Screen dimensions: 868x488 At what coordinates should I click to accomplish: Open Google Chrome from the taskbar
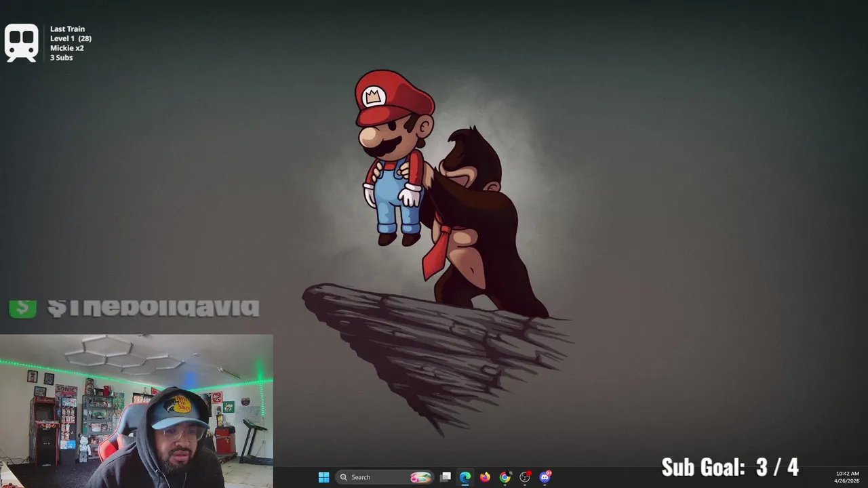tap(505, 477)
